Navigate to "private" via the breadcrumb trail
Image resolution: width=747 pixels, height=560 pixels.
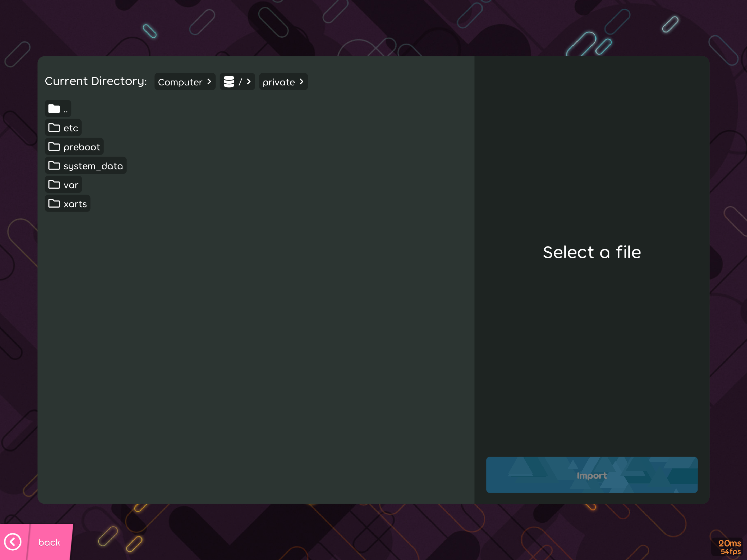pos(279,82)
